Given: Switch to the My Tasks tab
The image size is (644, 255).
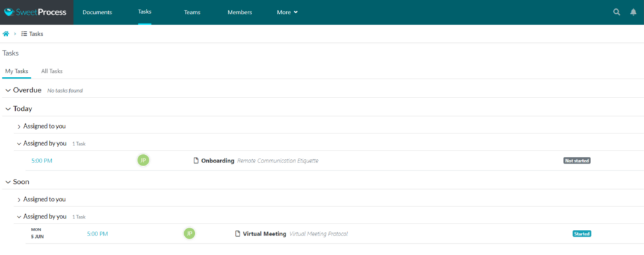Looking at the screenshot, I should pos(16,71).
